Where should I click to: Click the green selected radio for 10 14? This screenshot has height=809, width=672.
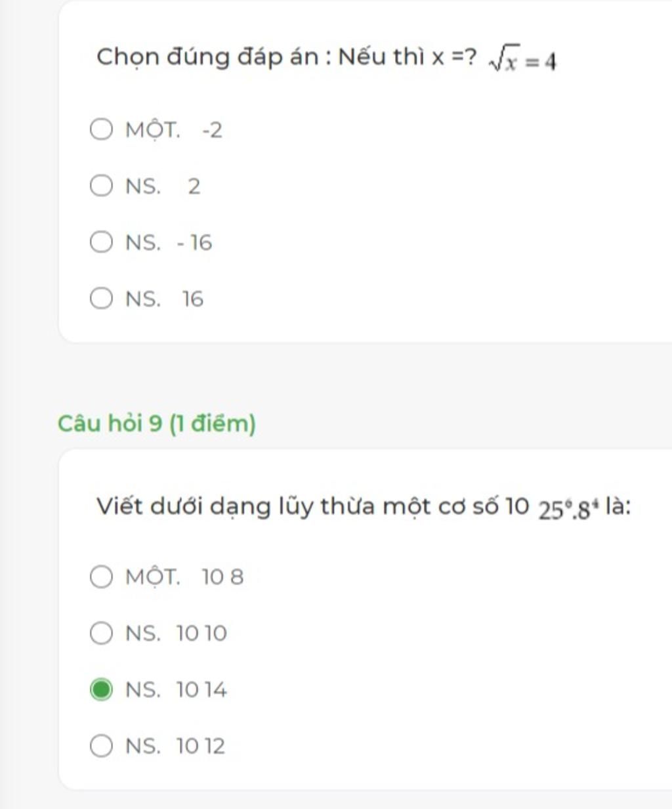click(x=101, y=690)
